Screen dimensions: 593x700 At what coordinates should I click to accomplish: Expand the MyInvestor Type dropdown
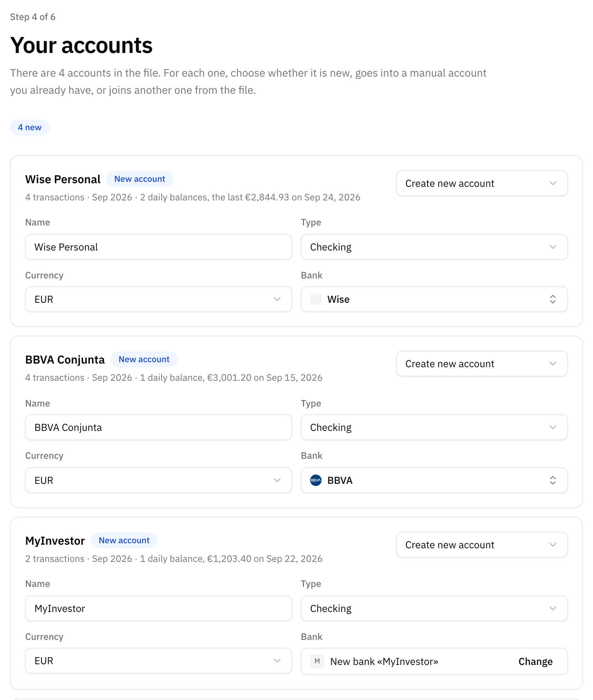click(434, 608)
